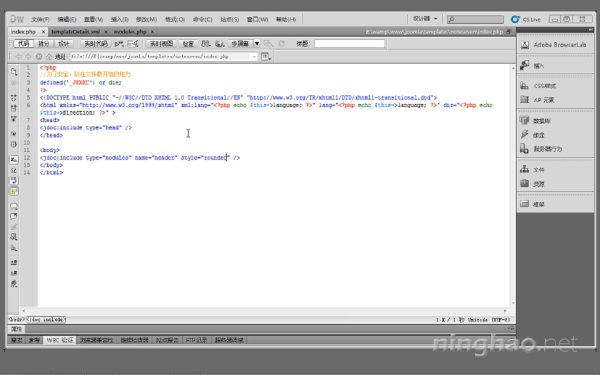Click the Home icon beside 地址
The width and height of the screenshot is (600, 375).
tap(49, 57)
